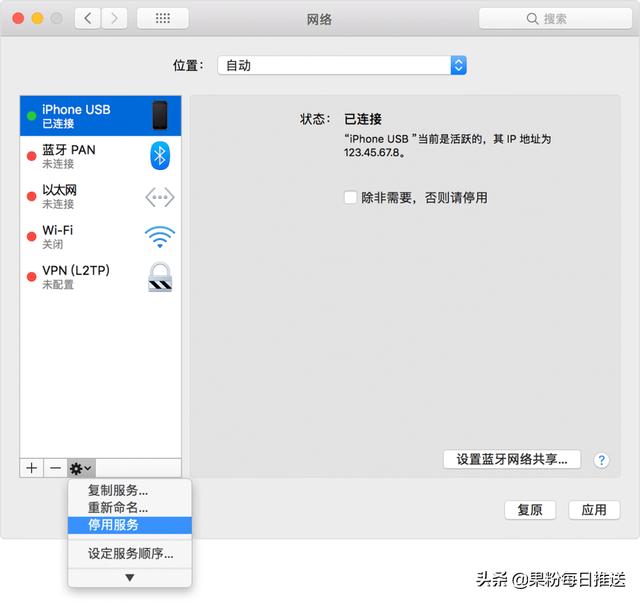Close the window with the red button
The image size is (640, 602).
(18, 18)
